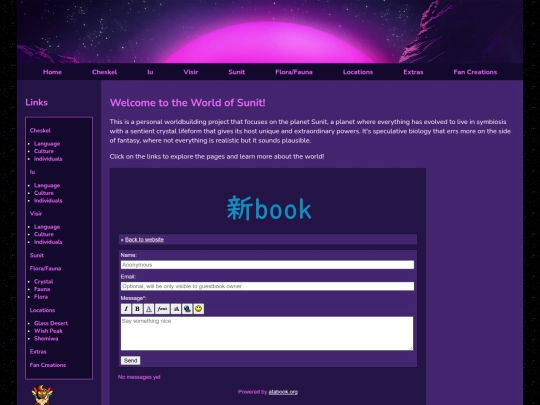Open Wish Peak location link
The height and width of the screenshot is (405, 540).
(48, 331)
